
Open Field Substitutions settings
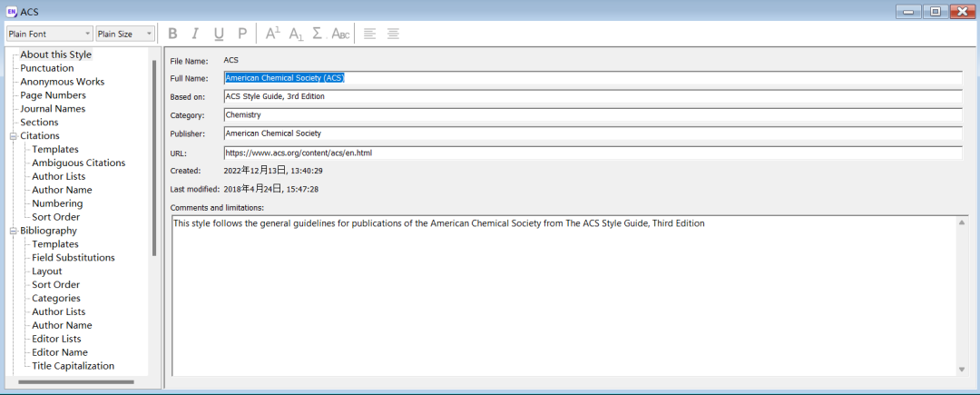(x=73, y=258)
